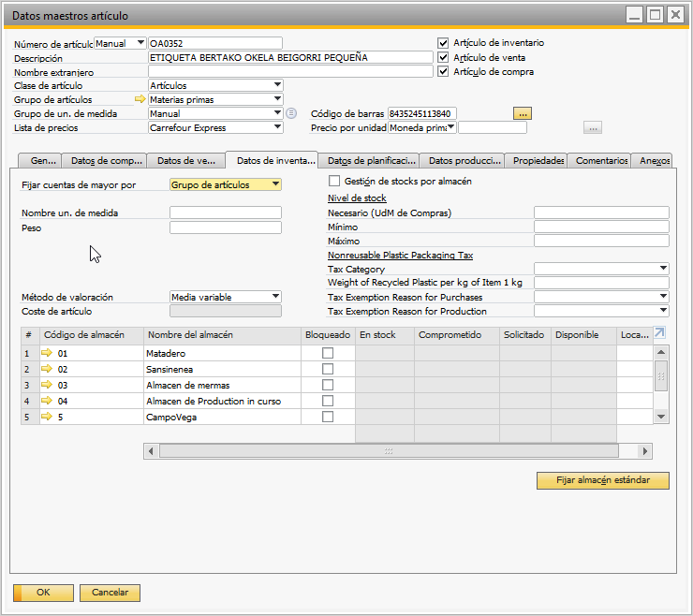Viewport: 693px width, 616px height.
Task: Switch to Datos de compras tab
Action: pos(104,160)
